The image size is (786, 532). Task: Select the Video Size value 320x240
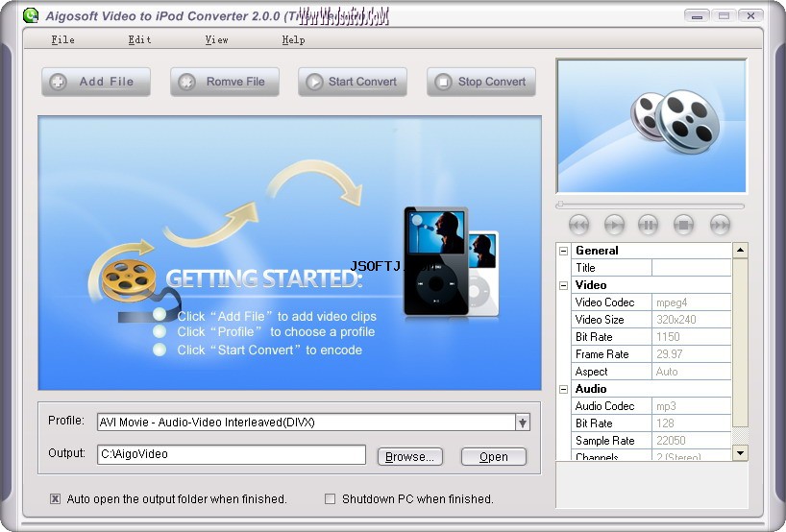point(691,320)
